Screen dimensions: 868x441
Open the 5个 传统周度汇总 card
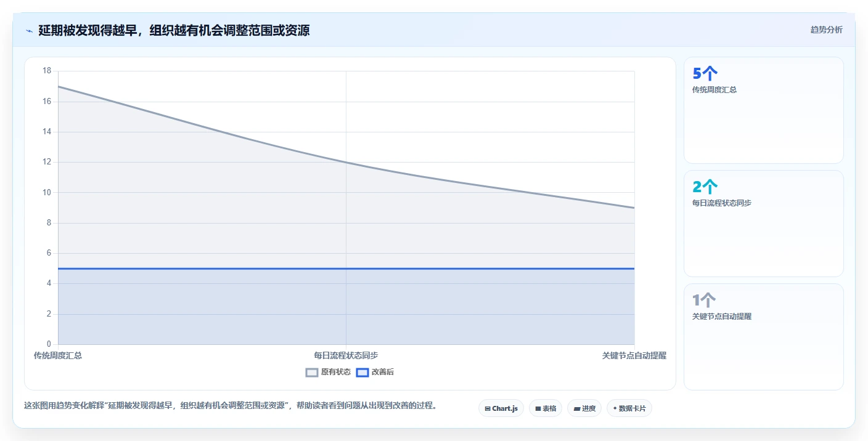pyautogui.click(x=764, y=110)
